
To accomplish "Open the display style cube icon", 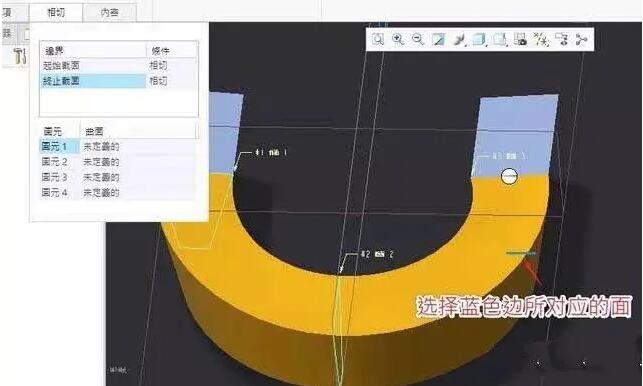I will 479,39.
